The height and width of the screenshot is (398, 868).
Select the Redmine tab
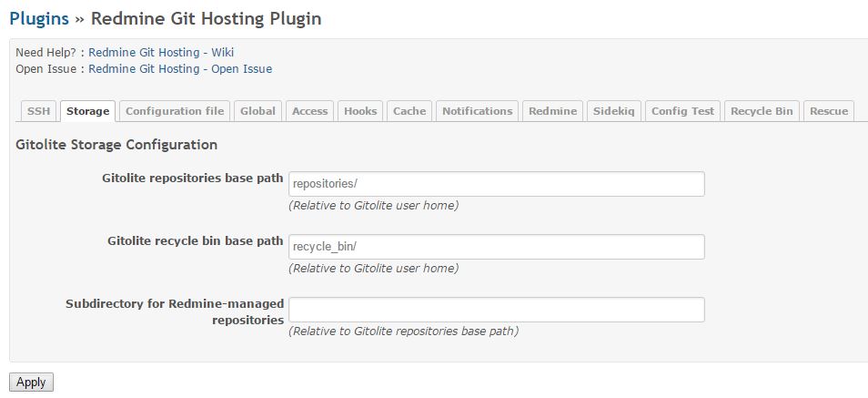coord(552,111)
